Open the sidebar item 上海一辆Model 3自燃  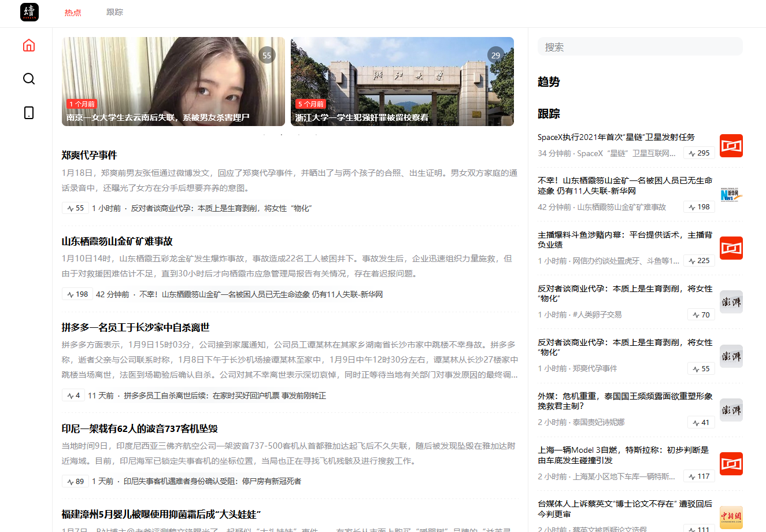click(623, 455)
